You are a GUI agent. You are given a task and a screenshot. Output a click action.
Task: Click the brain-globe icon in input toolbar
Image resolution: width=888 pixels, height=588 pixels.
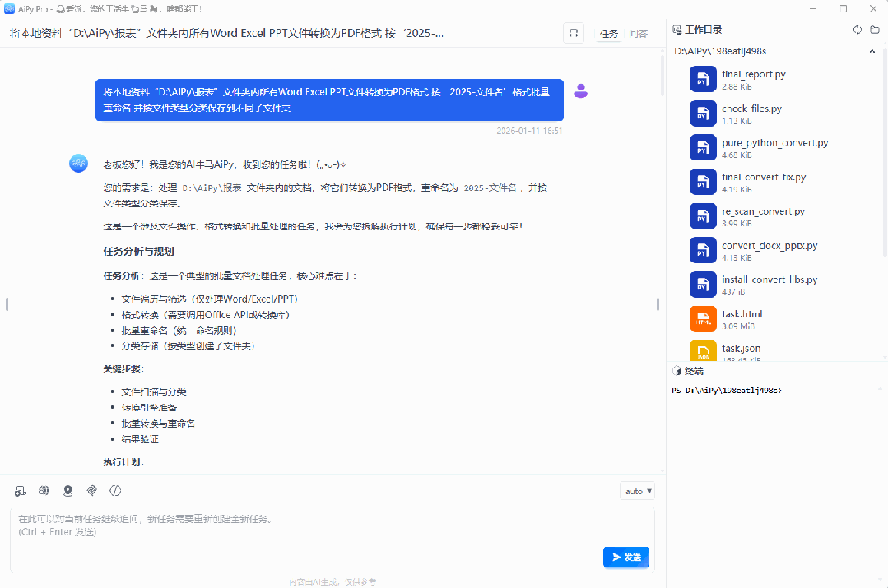coord(44,491)
